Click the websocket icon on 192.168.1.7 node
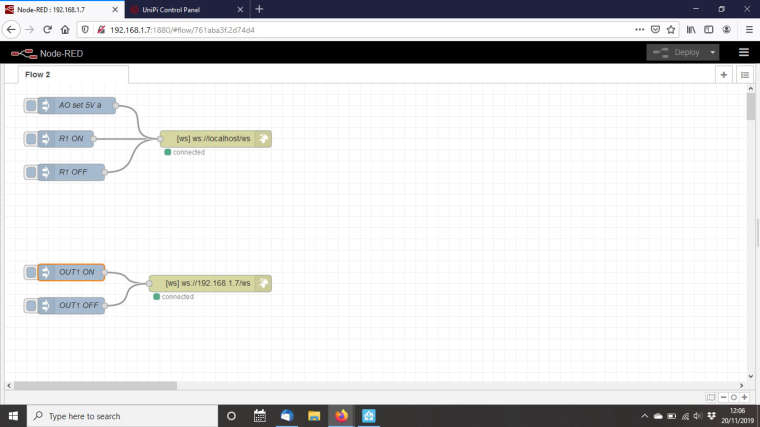This screenshot has height=427, width=760. pyautogui.click(x=262, y=284)
